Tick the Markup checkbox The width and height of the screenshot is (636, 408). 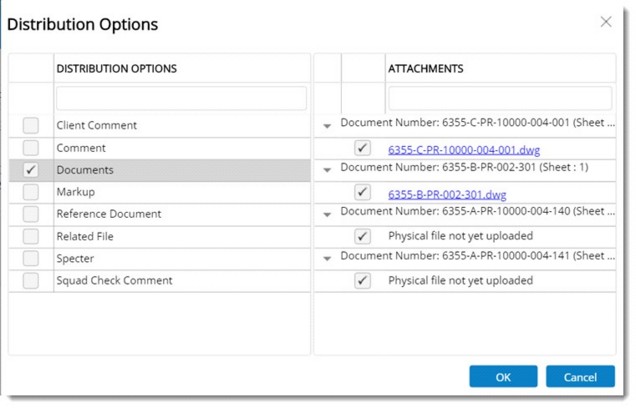(x=31, y=192)
